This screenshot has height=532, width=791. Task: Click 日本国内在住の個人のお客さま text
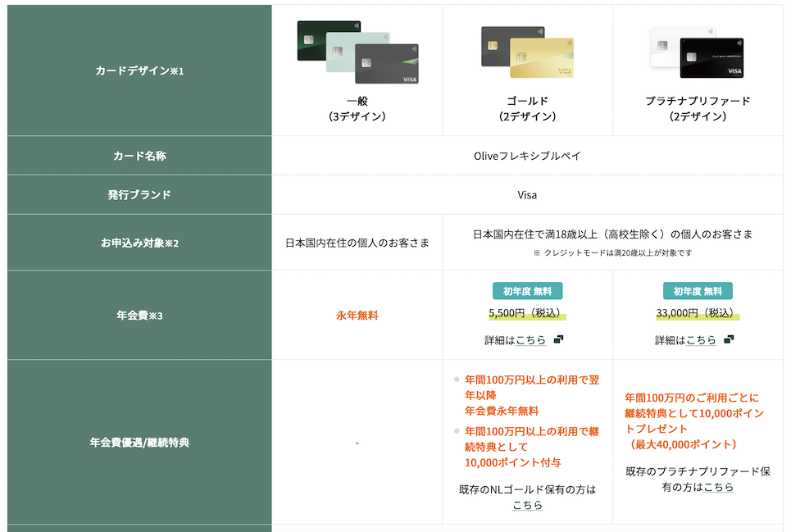click(357, 243)
